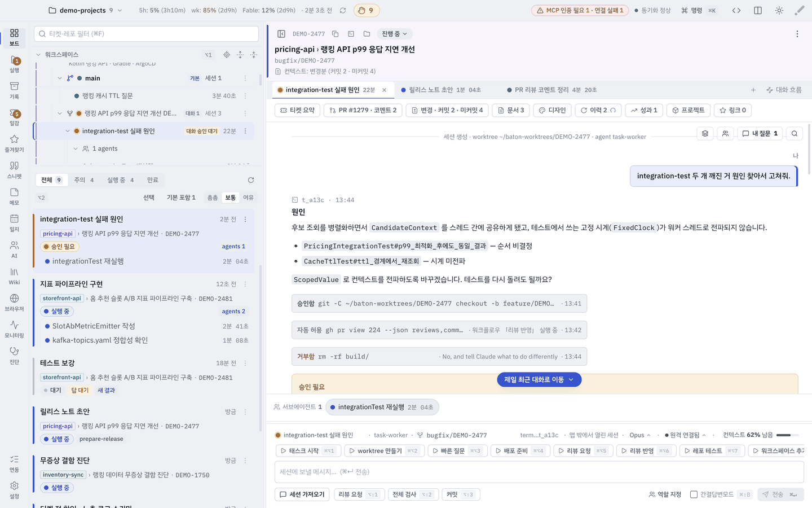Image resolution: width=812 pixels, height=508 pixels.
Task: Open the 진단 diagnostics sidebar section
Action: click(14, 356)
